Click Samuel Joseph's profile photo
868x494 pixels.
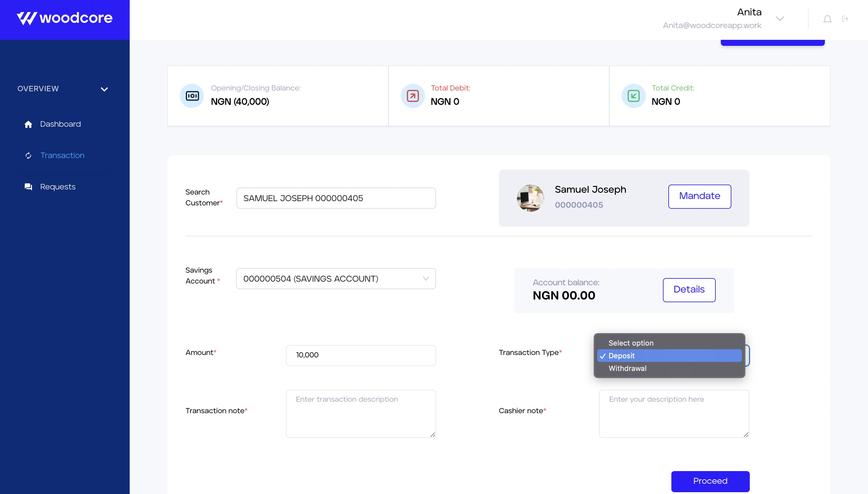coord(530,198)
